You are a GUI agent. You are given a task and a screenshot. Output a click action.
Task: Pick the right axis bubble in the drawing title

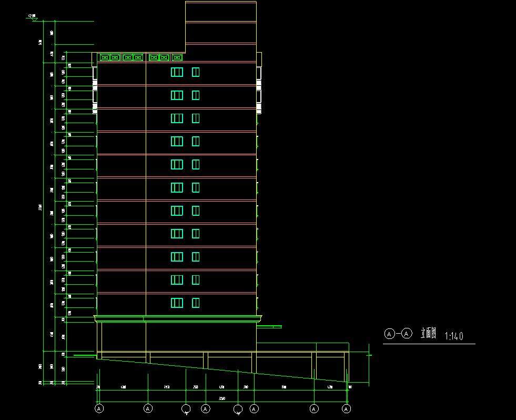coord(407,334)
